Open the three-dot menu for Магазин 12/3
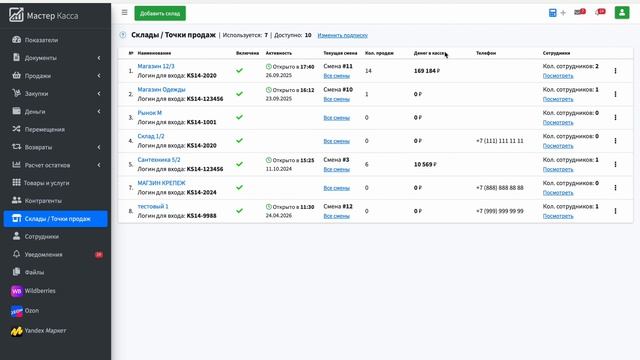 (x=615, y=71)
